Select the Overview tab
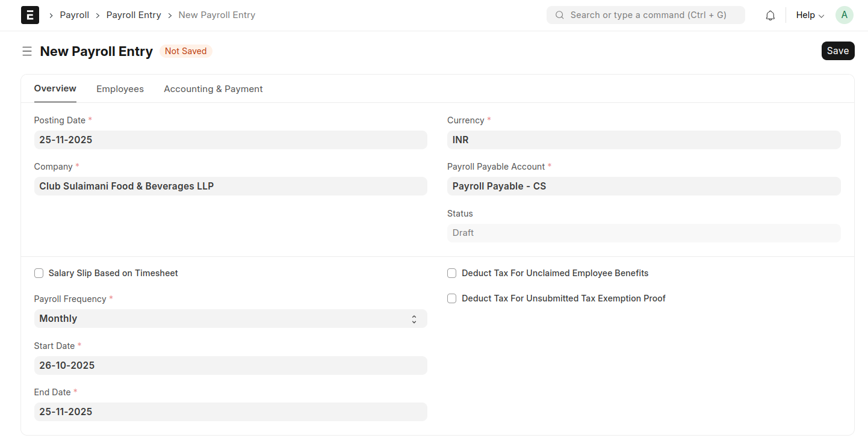This screenshot has height=441, width=868. [55, 88]
